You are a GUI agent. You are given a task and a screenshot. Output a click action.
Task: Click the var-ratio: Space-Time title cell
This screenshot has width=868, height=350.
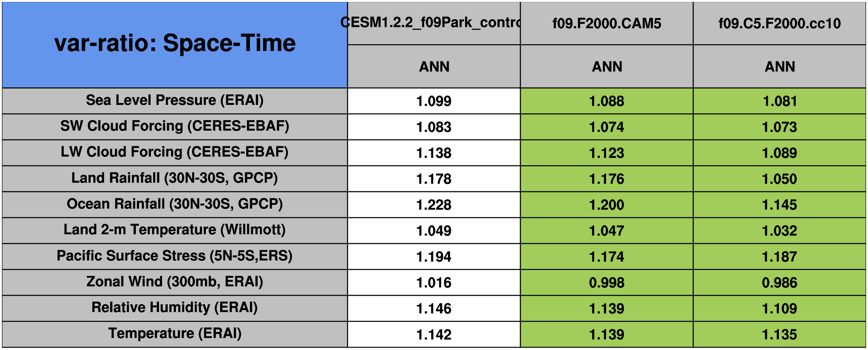175,45
